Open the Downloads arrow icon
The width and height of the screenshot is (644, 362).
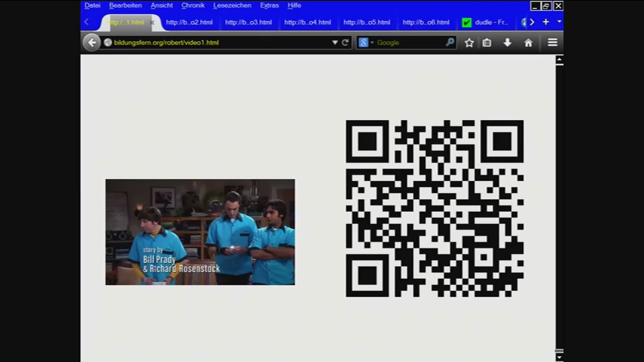(x=508, y=42)
